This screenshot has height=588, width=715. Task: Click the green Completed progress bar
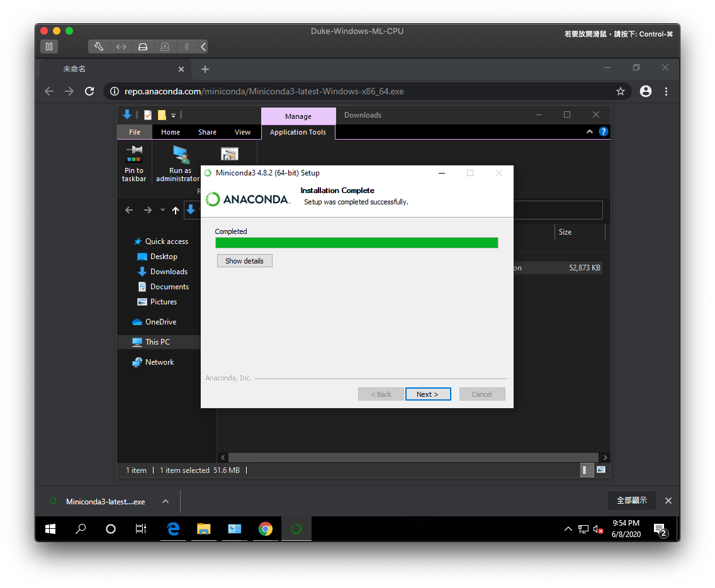(357, 242)
